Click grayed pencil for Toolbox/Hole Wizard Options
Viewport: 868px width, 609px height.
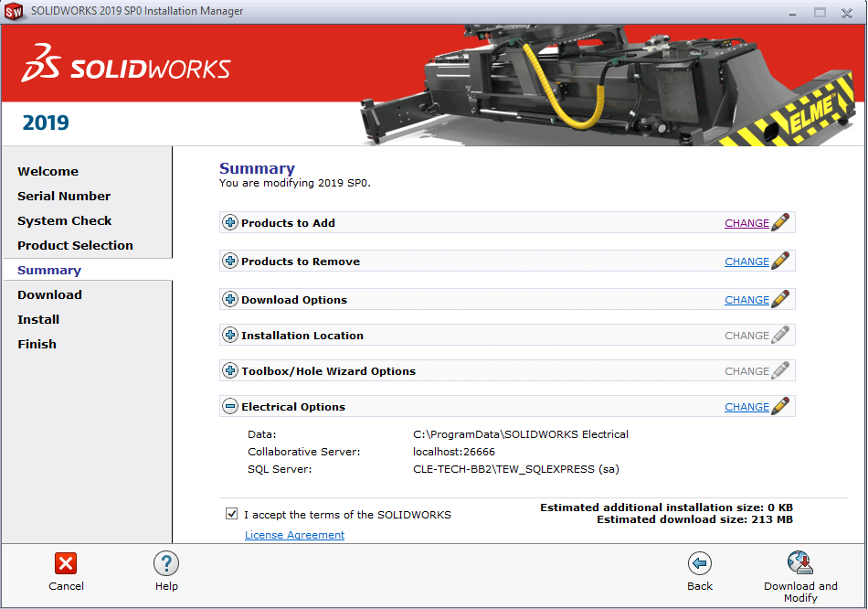pyautogui.click(x=780, y=370)
